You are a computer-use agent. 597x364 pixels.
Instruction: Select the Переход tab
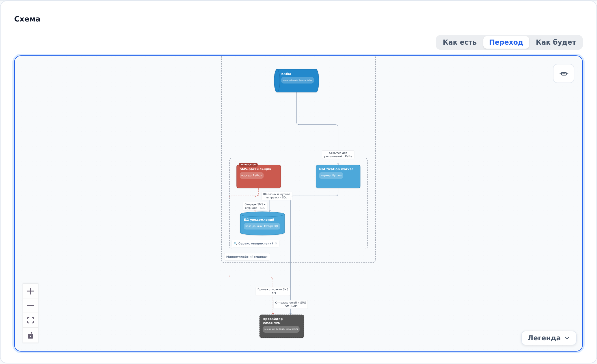506,42
